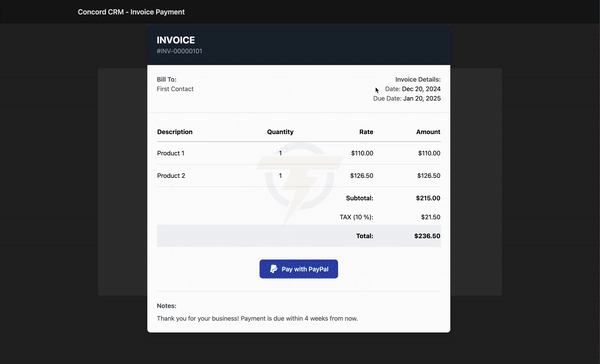Select the Product 2 row description
The image size is (600, 364).
tap(171, 176)
